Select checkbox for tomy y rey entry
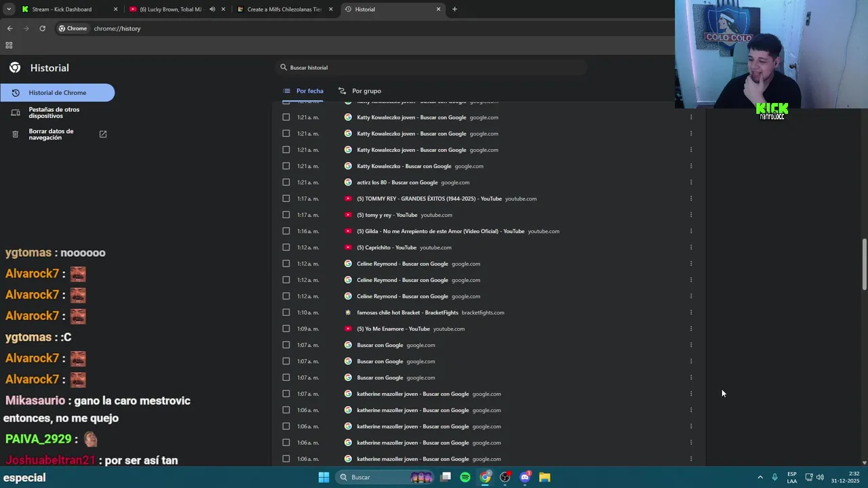This screenshot has width=868, height=488. coord(286,215)
